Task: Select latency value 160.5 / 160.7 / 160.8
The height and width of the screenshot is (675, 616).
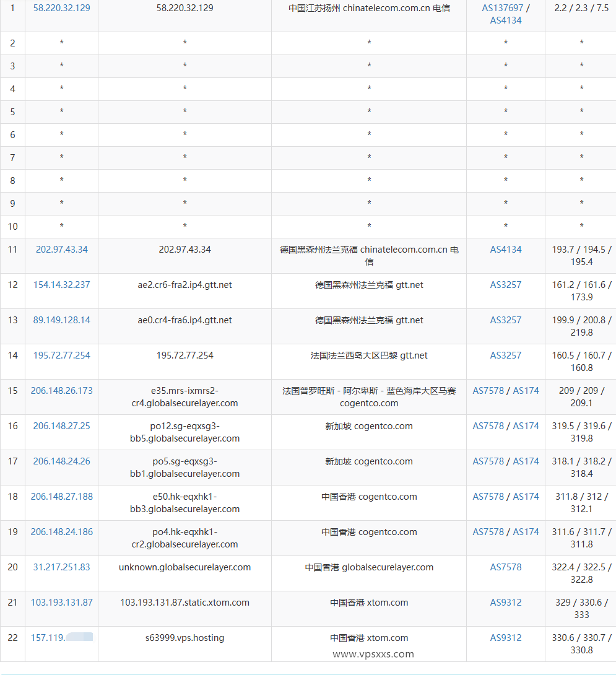Action: 581,362
